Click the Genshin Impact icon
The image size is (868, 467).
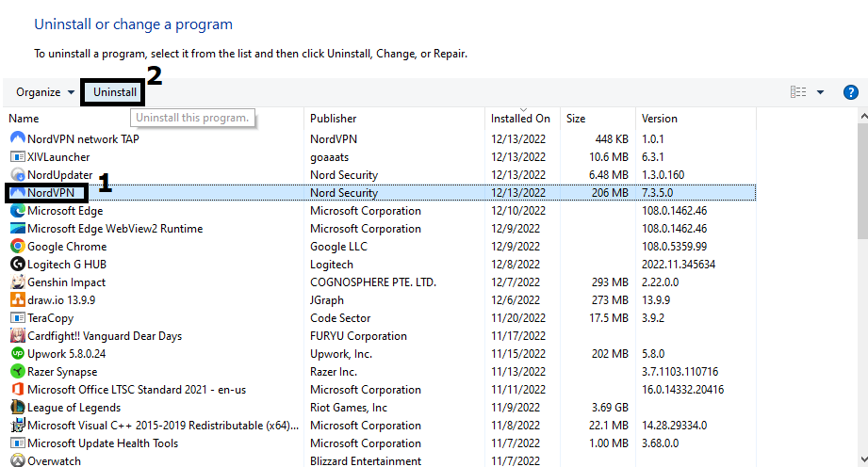tap(18, 282)
